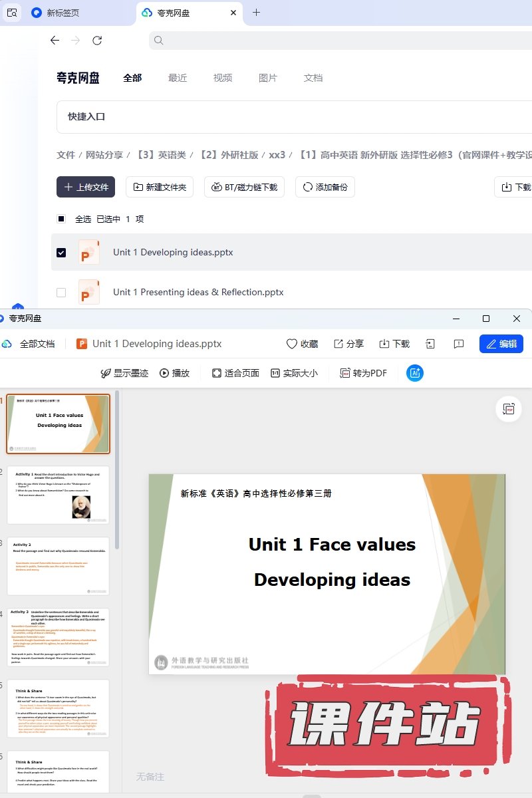Click the floating PDF convert icon
Viewport: 532px width, 798px height.
[509, 409]
